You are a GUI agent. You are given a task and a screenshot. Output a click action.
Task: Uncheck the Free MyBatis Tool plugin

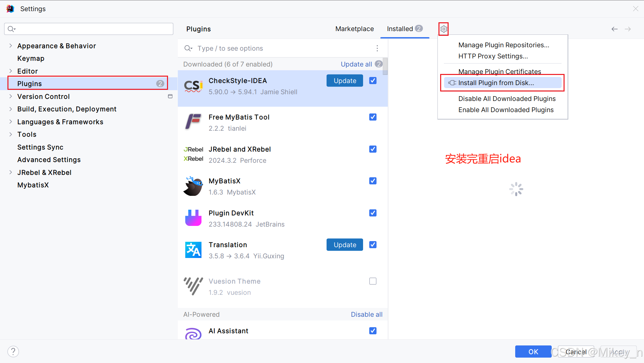coord(373,117)
